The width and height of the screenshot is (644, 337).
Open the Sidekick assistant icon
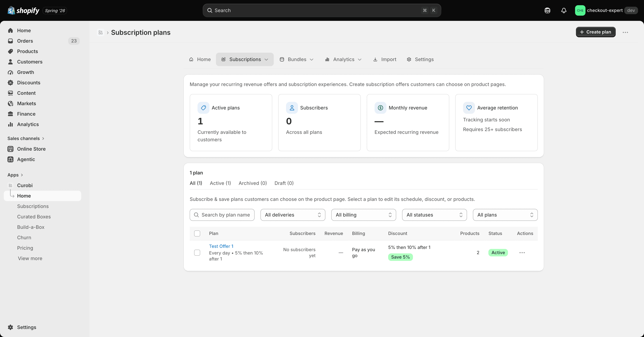pyautogui.click(x=547, y=10)
